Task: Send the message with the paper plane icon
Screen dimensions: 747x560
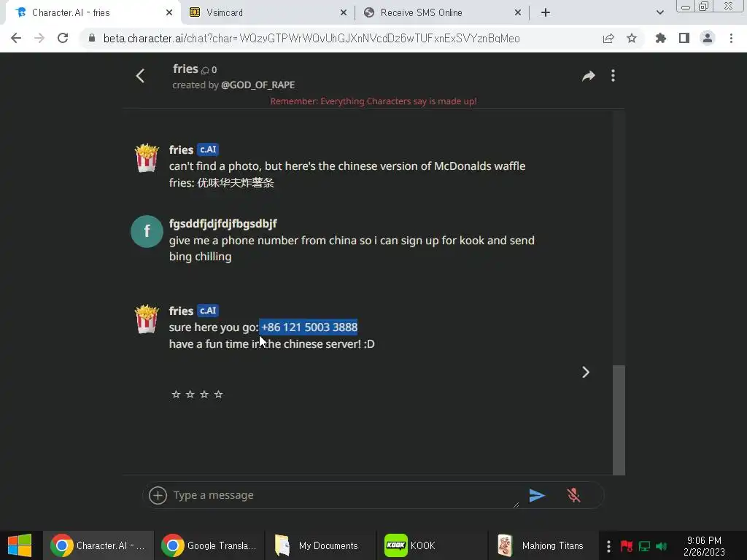Action: (x=537, y=495)
